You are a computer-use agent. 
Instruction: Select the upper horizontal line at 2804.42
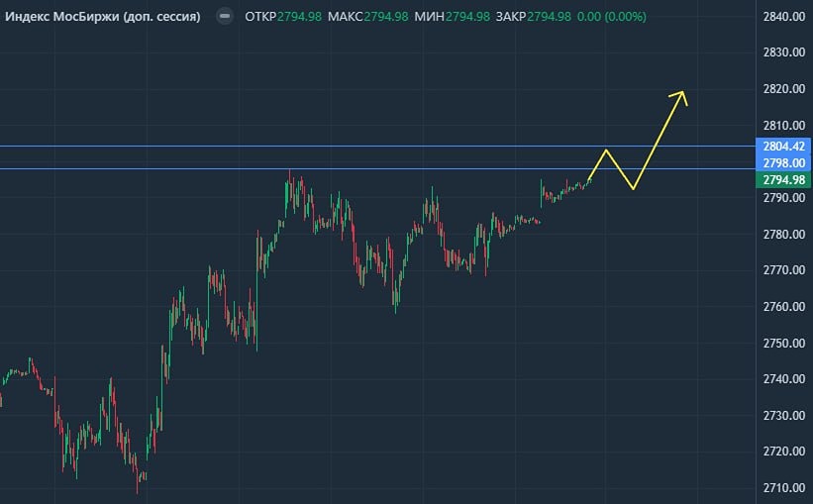point(377,146)
